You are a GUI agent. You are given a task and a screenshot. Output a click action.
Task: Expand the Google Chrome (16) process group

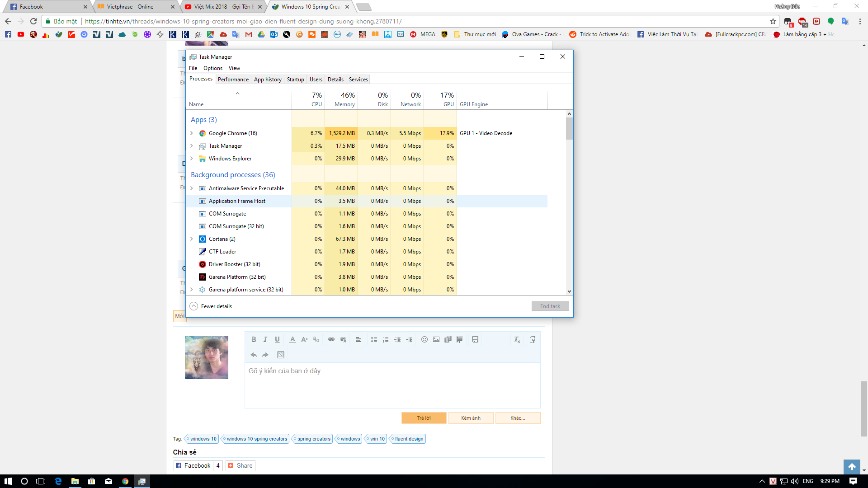coord(192,133)
